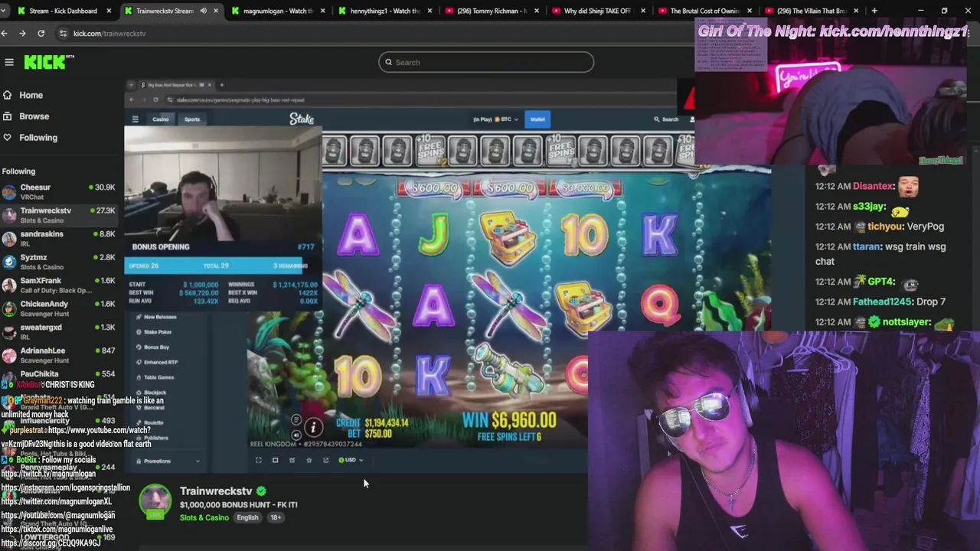Close the Trainwreckstv Stream tab
980x551 pixels.
pyautogui.click(x=216, y=11)
